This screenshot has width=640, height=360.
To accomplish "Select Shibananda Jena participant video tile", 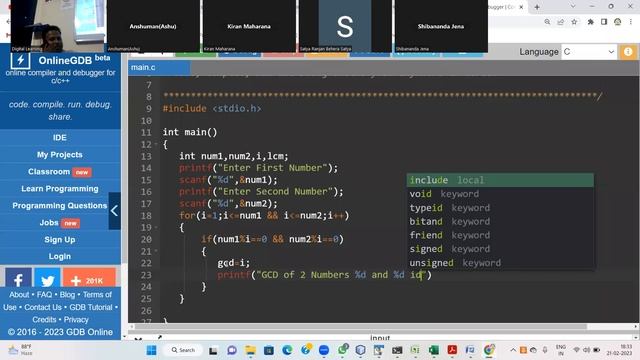I will coord(441,26).
